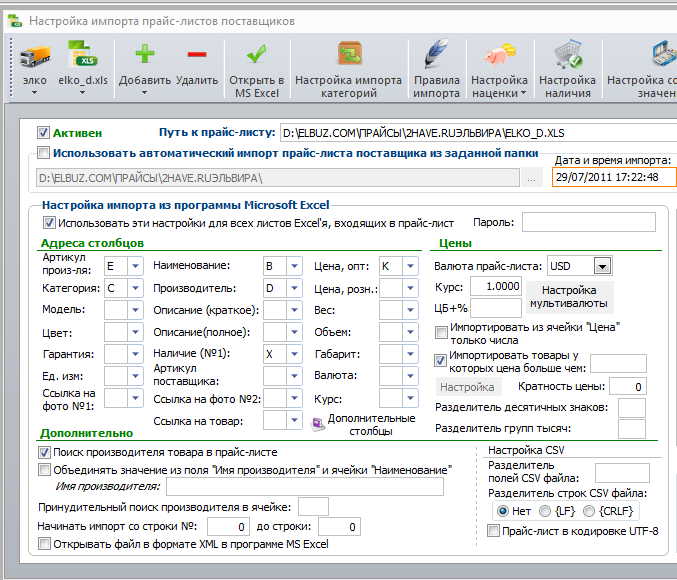Open the elko_d.xls price-list file icon
This screenshot has width=677, height=580.
pos(82,54)
